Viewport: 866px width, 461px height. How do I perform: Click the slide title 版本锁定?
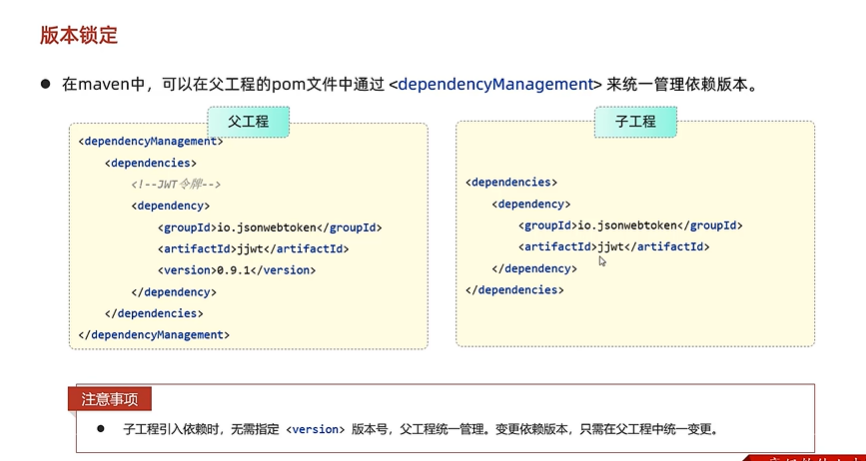[79, 35]
